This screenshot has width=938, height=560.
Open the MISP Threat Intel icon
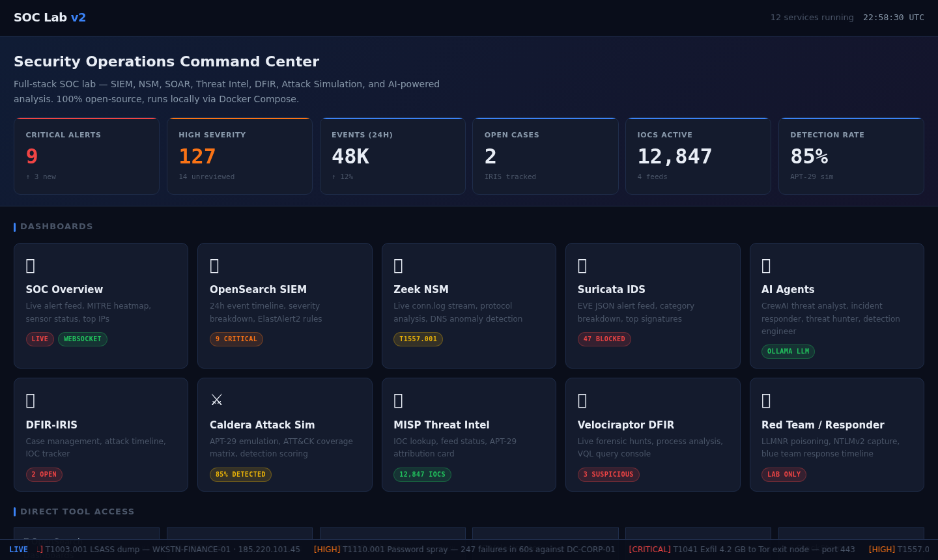click(398, 400)
